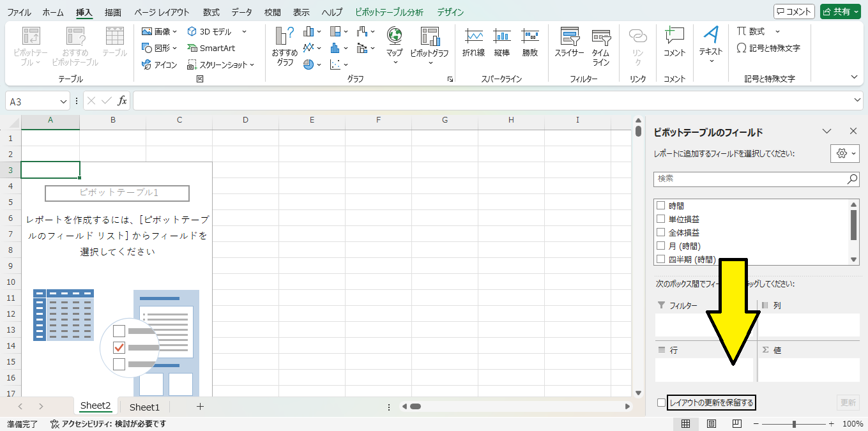Switch to the ピボットテーブル分析 tab
This screenshot has height=431, width=868.
tap(389, 12)
